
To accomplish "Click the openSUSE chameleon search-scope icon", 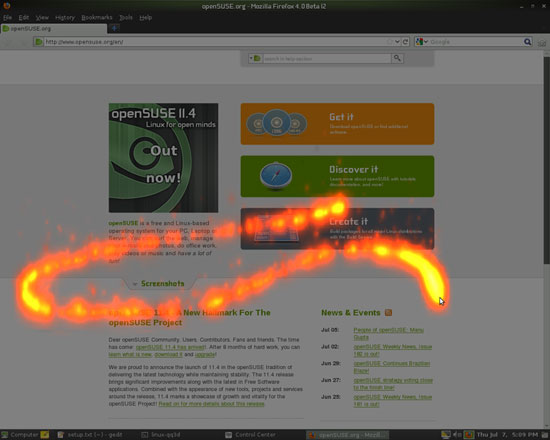I will tap(257, 58).
